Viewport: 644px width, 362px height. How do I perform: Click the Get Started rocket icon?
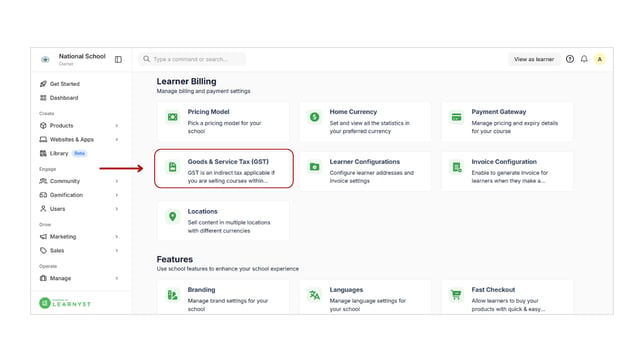click(43, 84)
